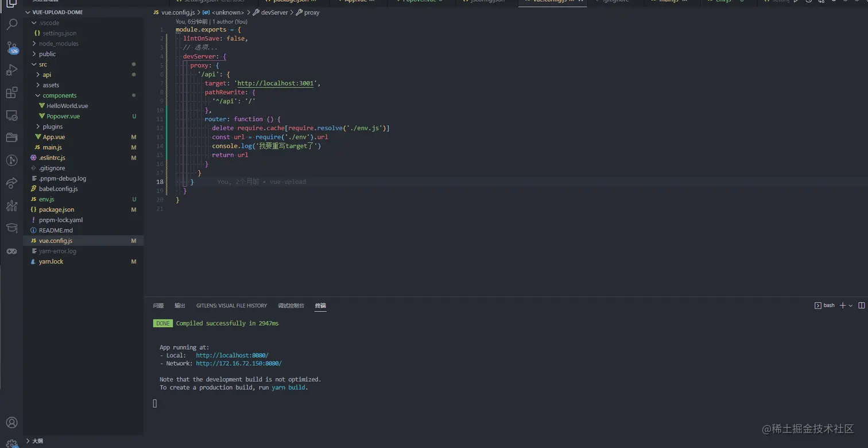This screenshot has height=448, width=868.
Task: Open the Search view in the activity bar
Action: 11,24
